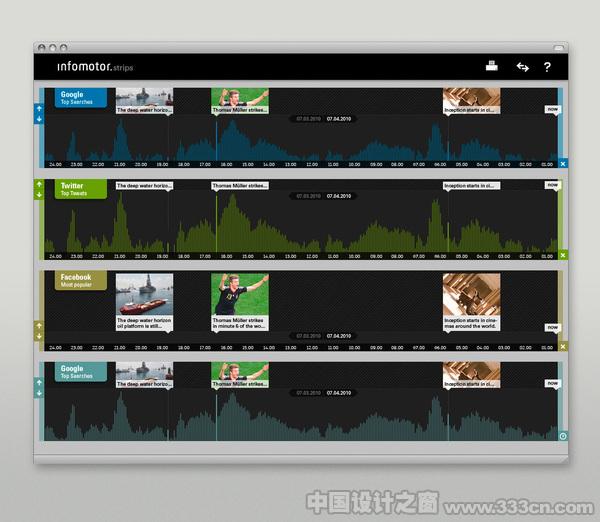Viewport: 600px width, 522px height.
Task: Click the pill button at the title bar's right end
Action: [x=559, y=48]
